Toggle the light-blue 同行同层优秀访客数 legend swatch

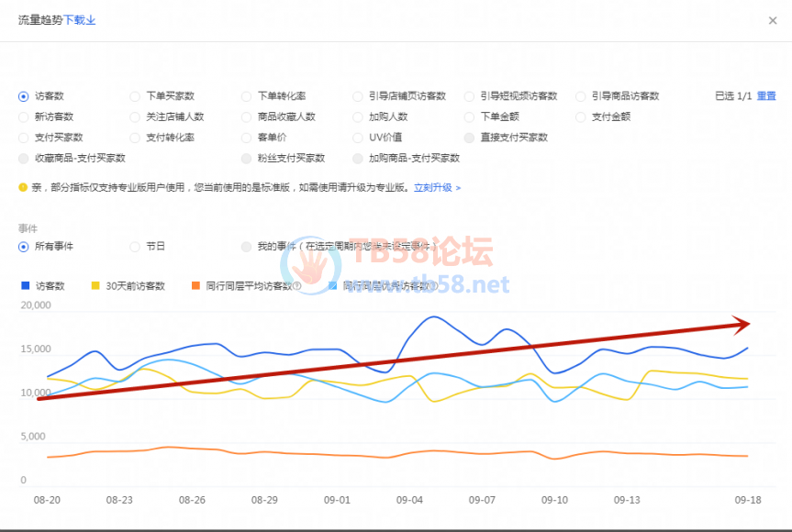click(x=332, y=285)
